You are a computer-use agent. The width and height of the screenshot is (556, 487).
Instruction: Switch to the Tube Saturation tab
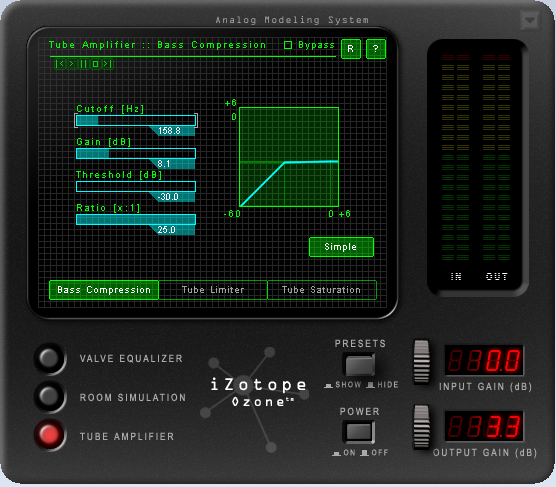322,290
